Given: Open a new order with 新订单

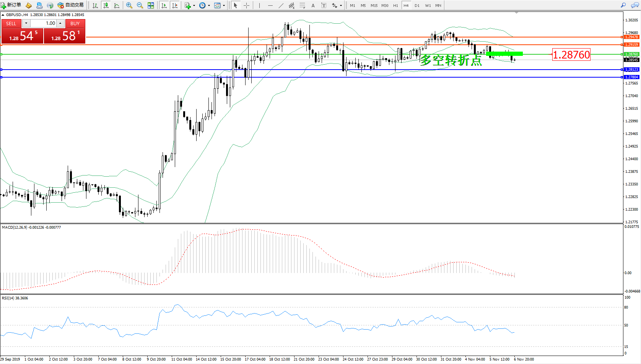Looking at the screenshot, I should point(11,5).
